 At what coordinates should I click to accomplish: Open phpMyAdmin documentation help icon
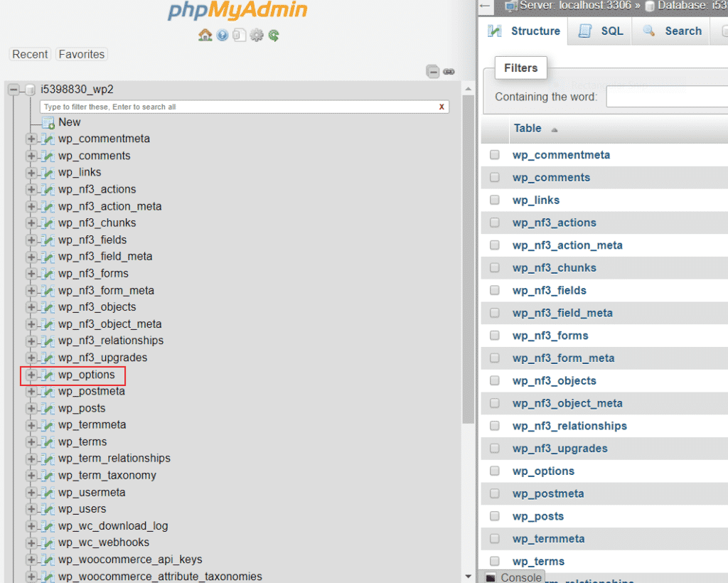(x=223, y=36)
